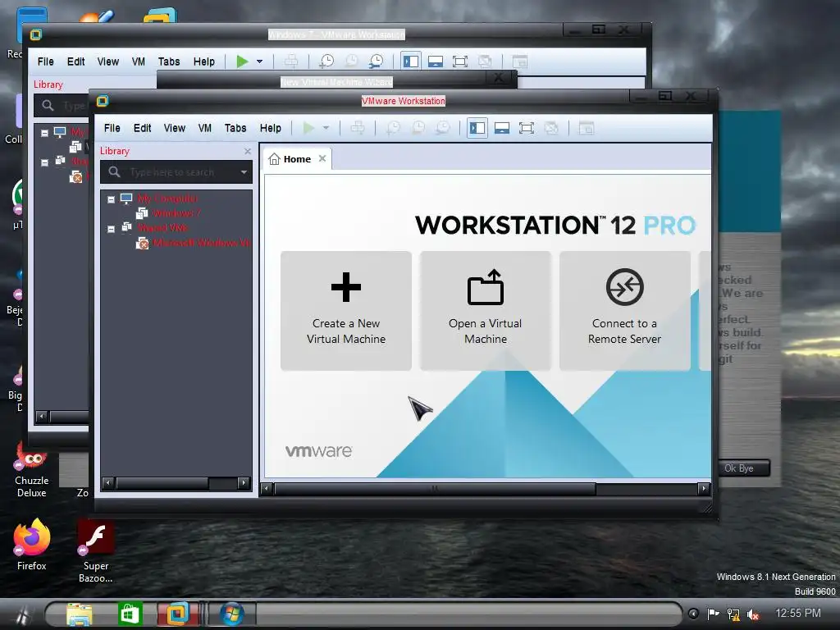Open the VM menu in front VMware Workstation window
840x630 pixels.
(x=204, y=128)
